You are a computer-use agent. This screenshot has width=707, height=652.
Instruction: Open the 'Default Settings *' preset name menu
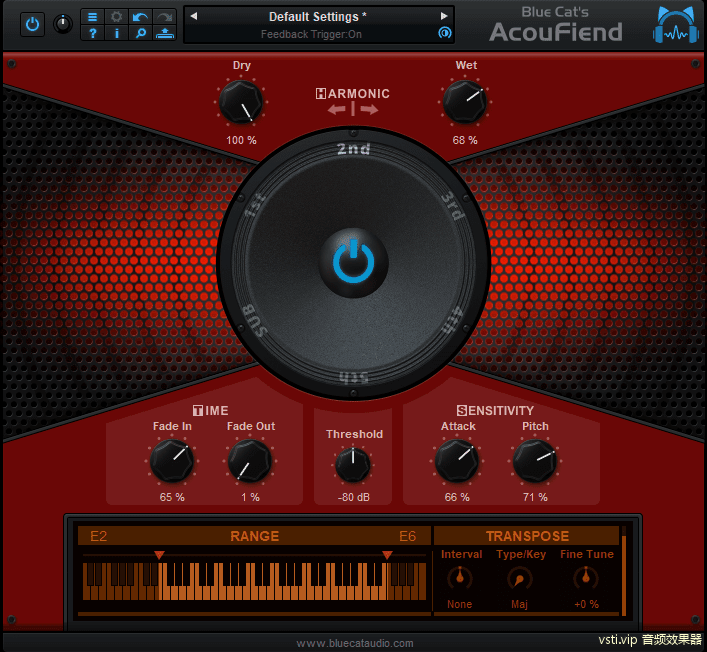tap(317, 17)
